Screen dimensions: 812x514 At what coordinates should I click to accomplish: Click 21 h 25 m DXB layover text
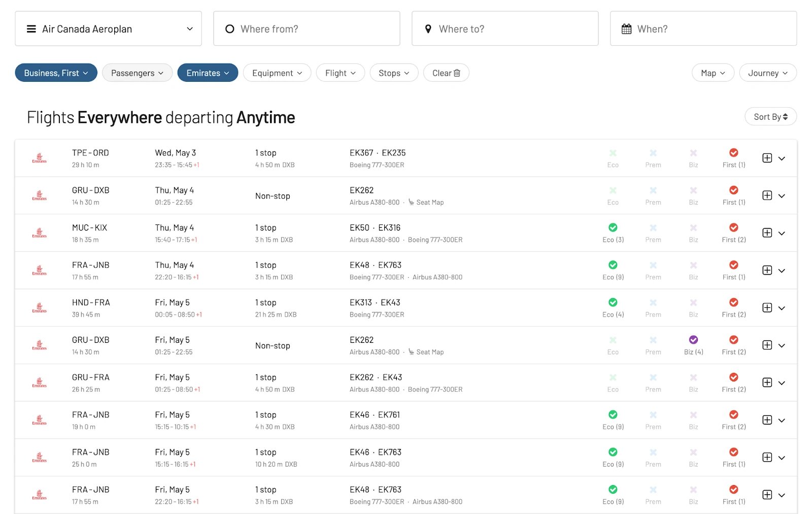click(x=276, y=314)
